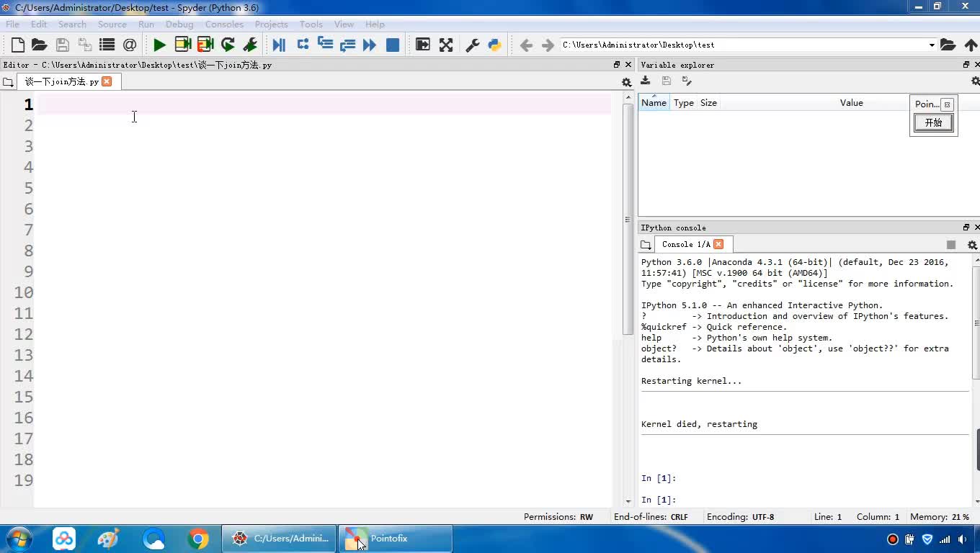Select the Console 1/A tab
The width and height of the screenshot is (980, 553).
(685, 244)
